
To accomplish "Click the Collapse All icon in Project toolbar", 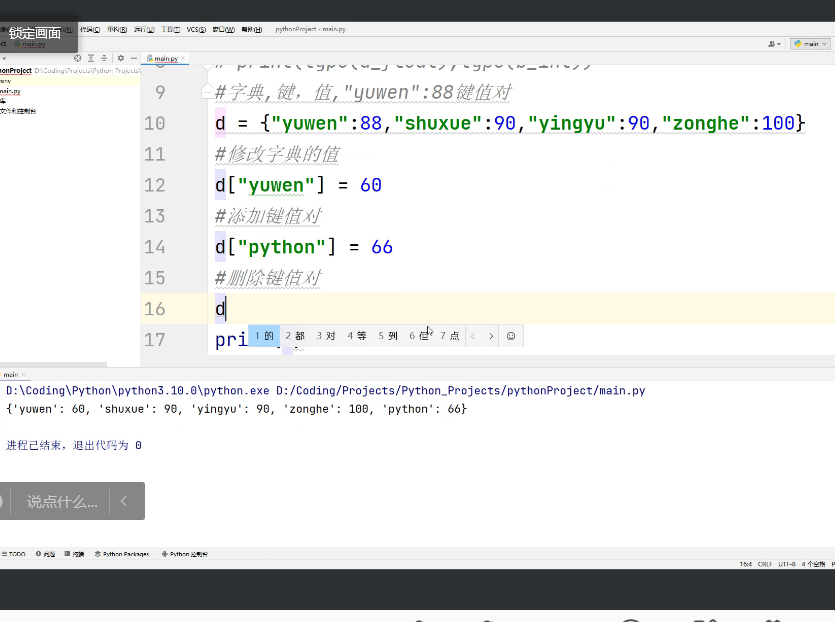I will point(106,58).
